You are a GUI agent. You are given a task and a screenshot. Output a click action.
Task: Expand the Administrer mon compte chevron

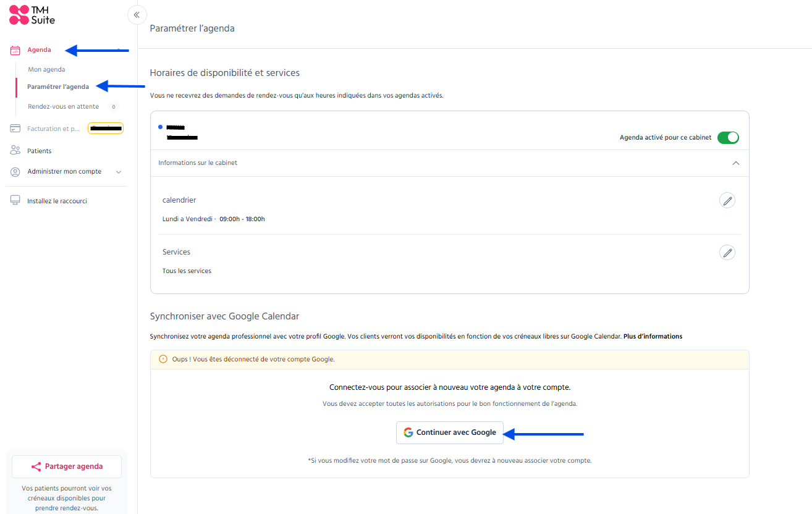click(x=119, y=172)
